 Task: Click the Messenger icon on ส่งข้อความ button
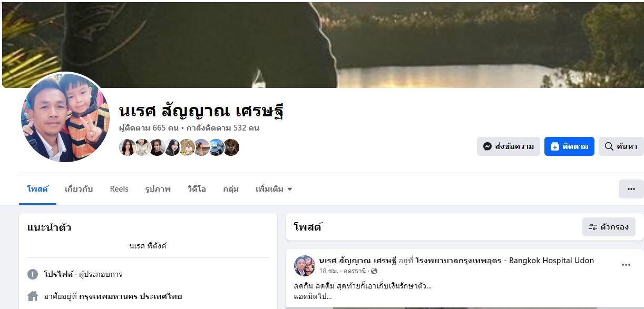[487, 146]
